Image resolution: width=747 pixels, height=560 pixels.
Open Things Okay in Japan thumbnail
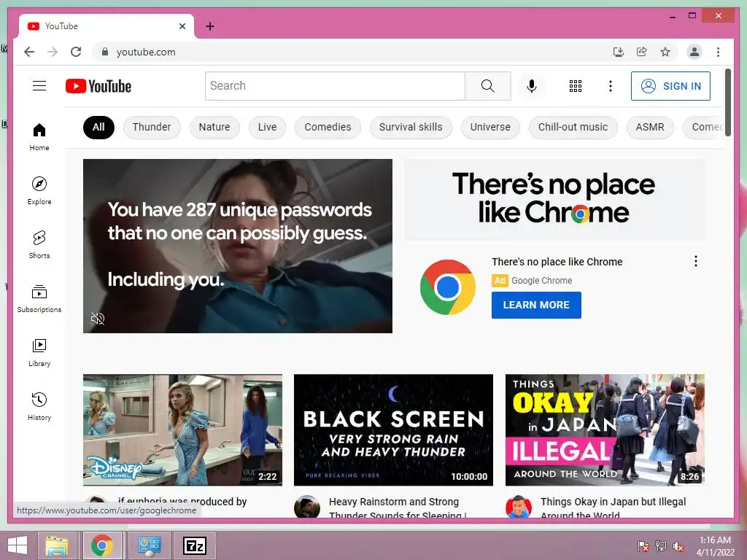point(605,430)
